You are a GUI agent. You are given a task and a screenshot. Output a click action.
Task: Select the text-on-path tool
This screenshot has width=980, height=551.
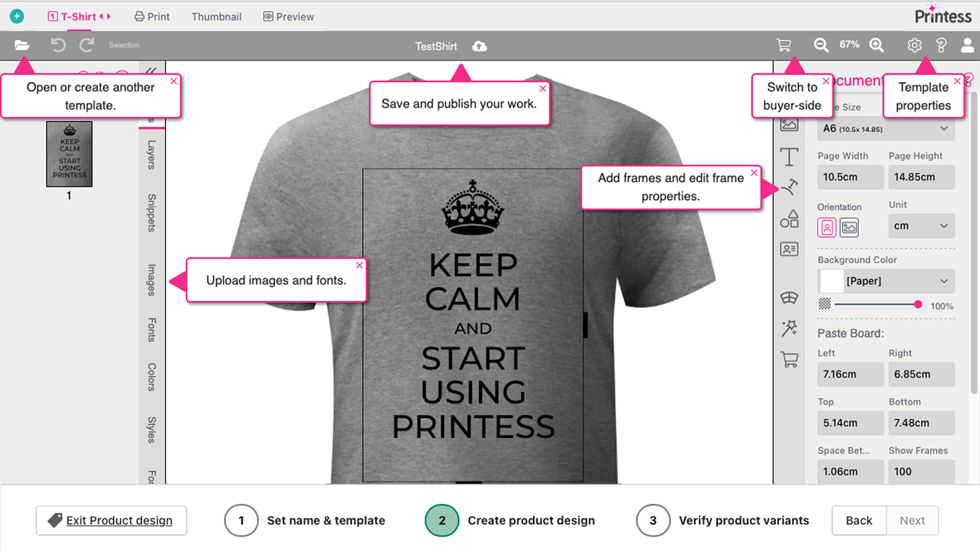pos(790,187)
